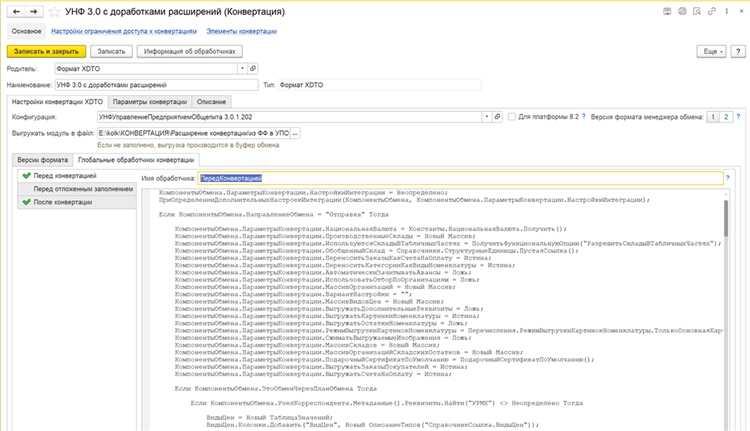750x431 pixels.
Task: Open help with the ? button near Еще
Action: [738, 51]
